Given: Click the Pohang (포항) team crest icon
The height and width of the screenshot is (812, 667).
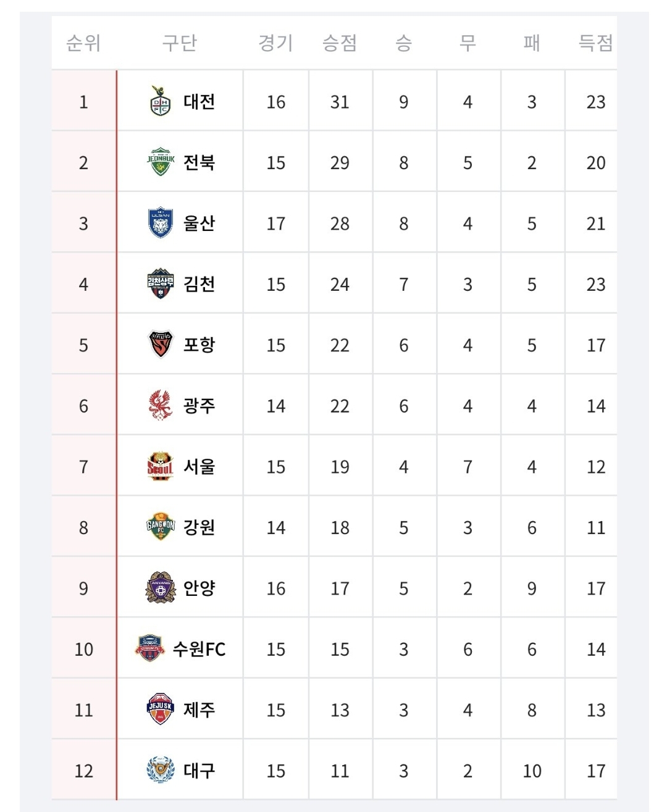Looking at the screenshot, I should (161, 345).
